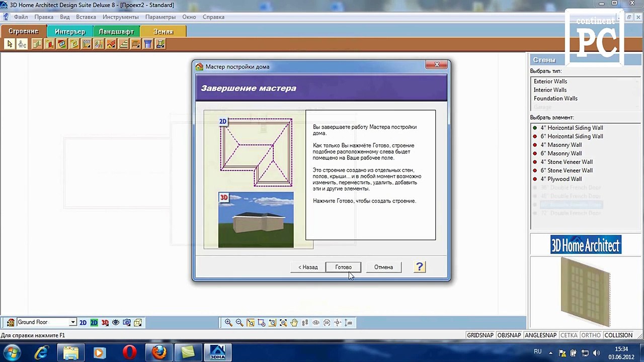Open Opera from the taskbar
This screenshot has width=644, height=362.
[129, 353]
